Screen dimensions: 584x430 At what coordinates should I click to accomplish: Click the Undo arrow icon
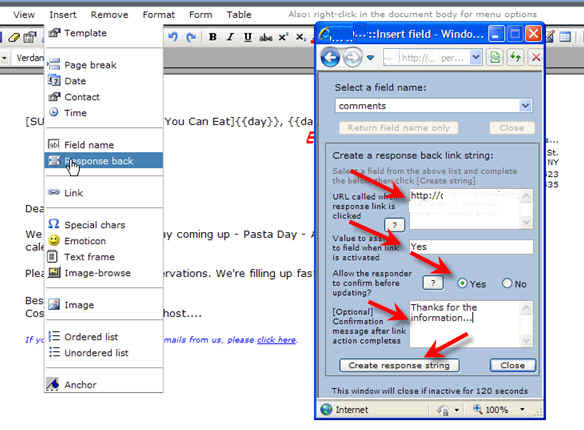[x=173, y=37]
